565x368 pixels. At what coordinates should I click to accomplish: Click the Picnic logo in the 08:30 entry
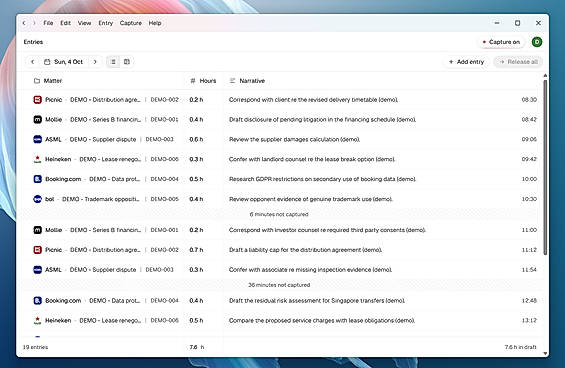[x=37, y=100]
